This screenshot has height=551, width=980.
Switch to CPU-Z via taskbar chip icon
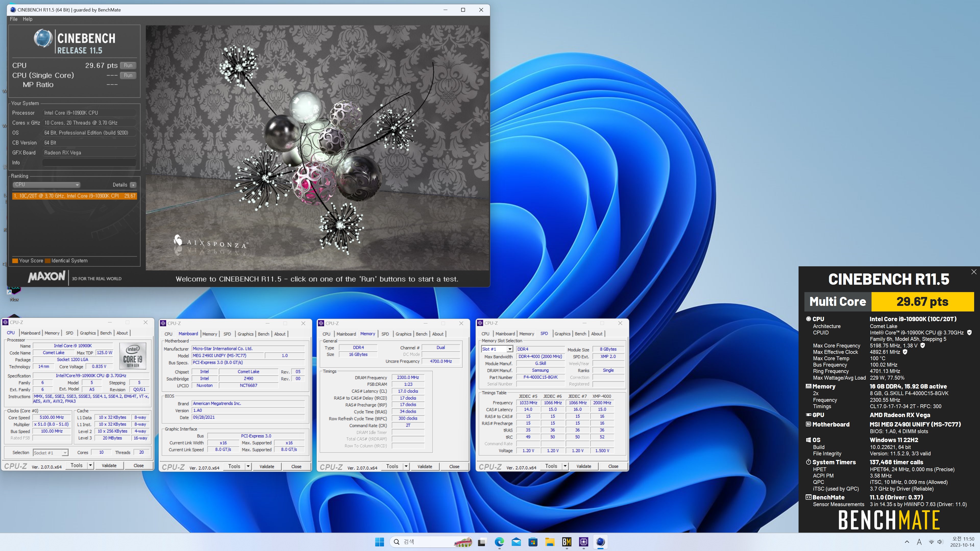[x=584, y=542]
